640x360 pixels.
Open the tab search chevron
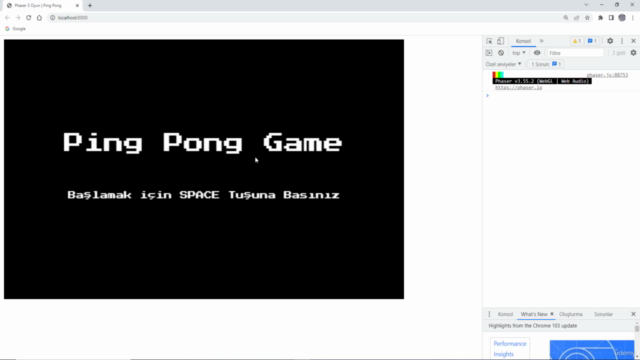[x=586, y=5]
